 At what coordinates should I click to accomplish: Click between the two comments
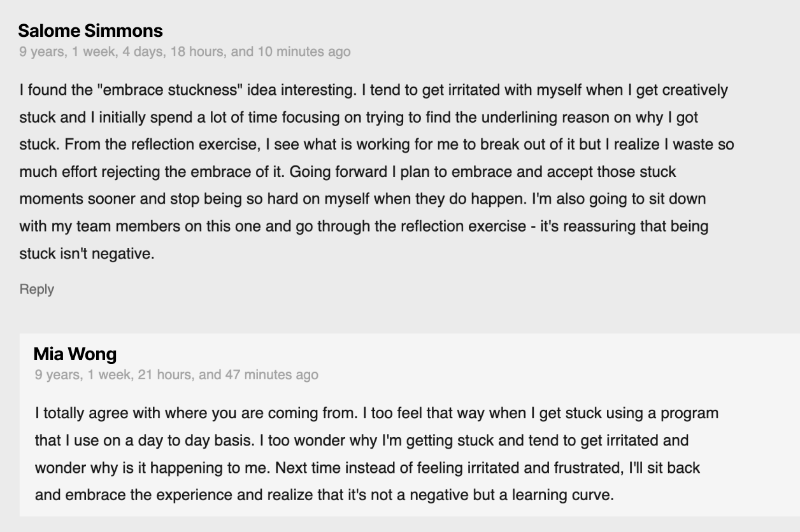pyautogui.click(x=400, y=318)
